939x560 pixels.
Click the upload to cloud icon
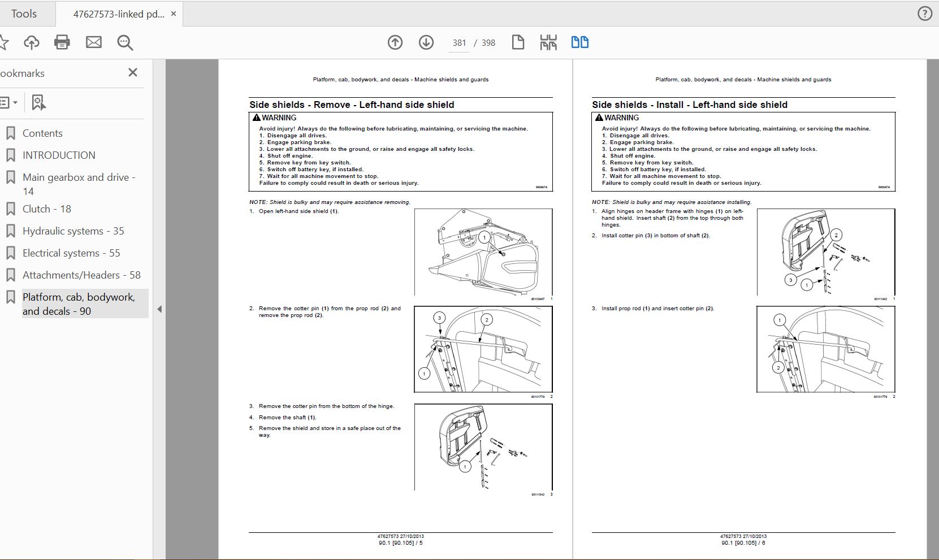tap(32, 42)
